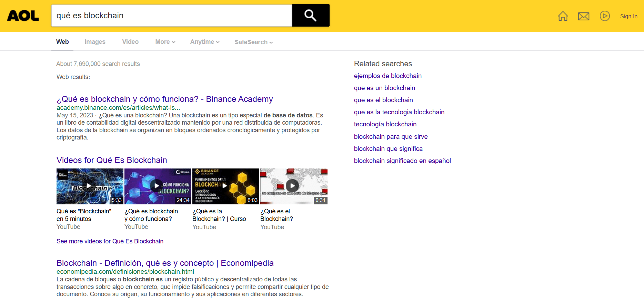
Task: Click the 'Related searches' heading text
Action: (x=383, y=64)
